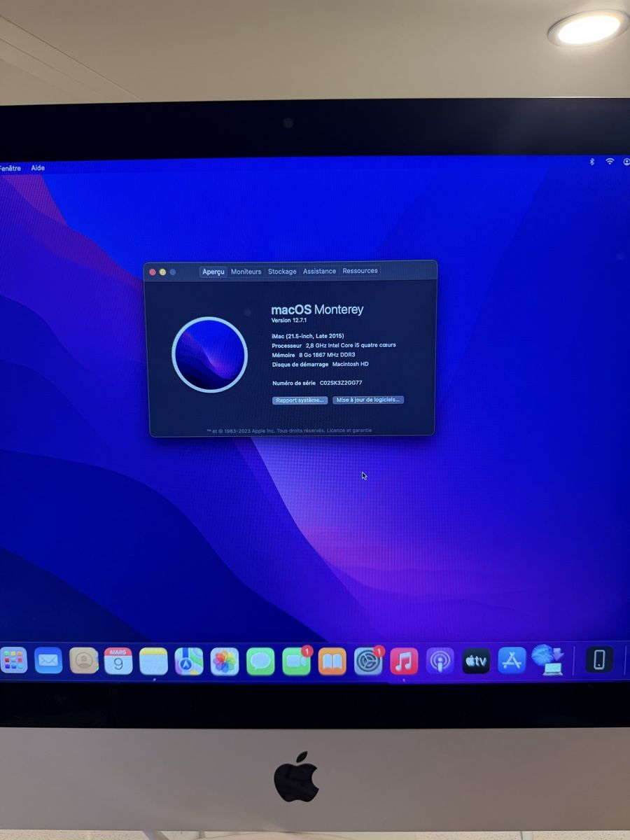The width and height of the screenshot is (630, 840).
Task: Click the phone icon at Dock's end
Action: tap(599, 660)
